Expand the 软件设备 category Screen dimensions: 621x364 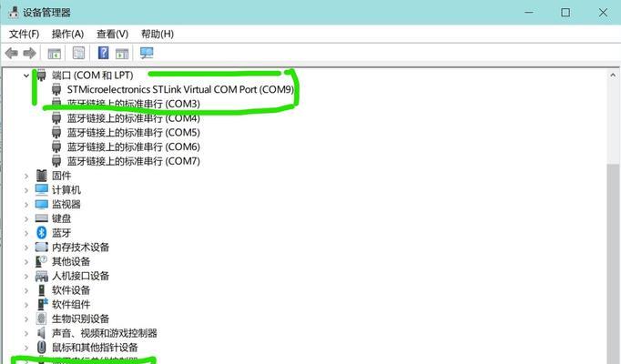26,290
